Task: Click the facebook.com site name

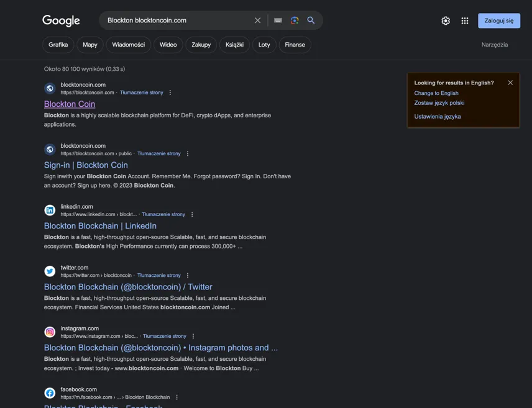Action: pos(78,389)
